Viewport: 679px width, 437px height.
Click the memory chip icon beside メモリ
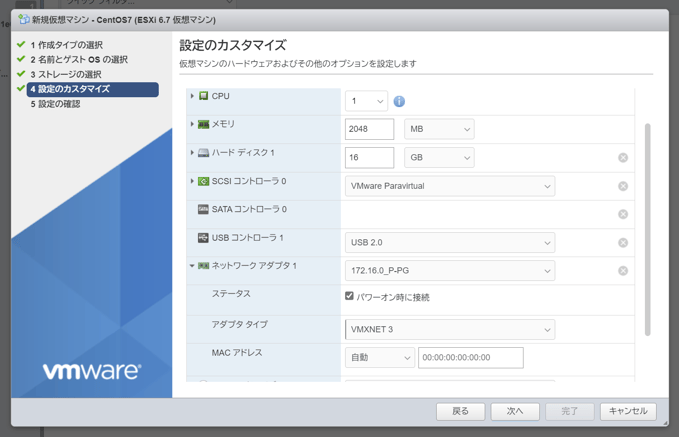pos(203,125)
